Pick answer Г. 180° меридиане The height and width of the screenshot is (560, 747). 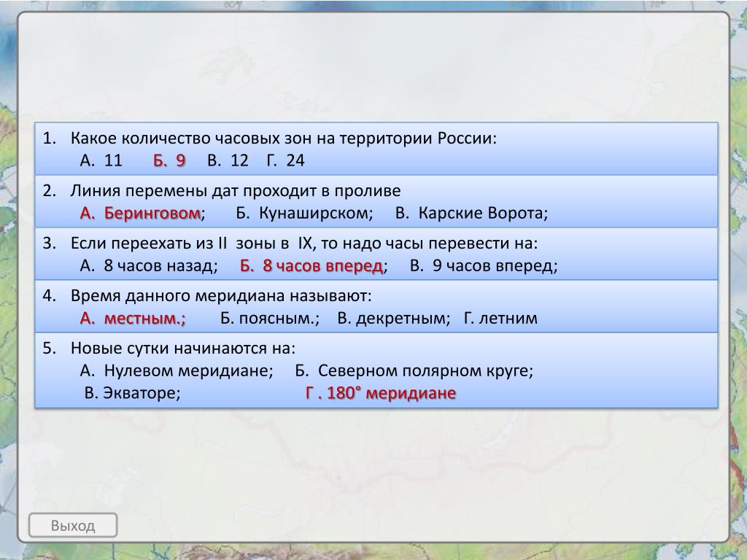pos(381,393)
